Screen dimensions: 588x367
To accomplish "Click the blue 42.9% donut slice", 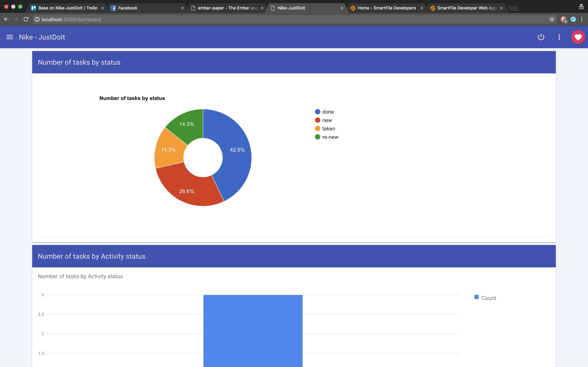I will coord(237,155).
